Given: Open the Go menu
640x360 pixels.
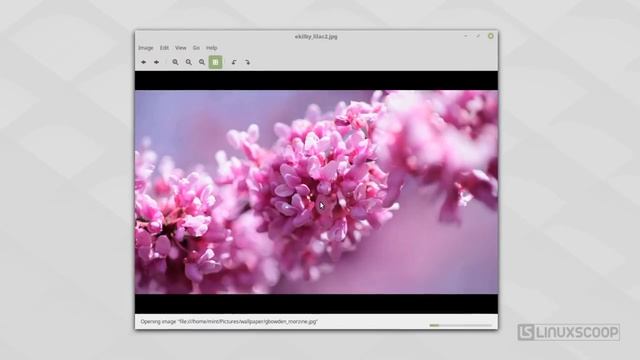Looking at the screenshot, I should (196, 48).
